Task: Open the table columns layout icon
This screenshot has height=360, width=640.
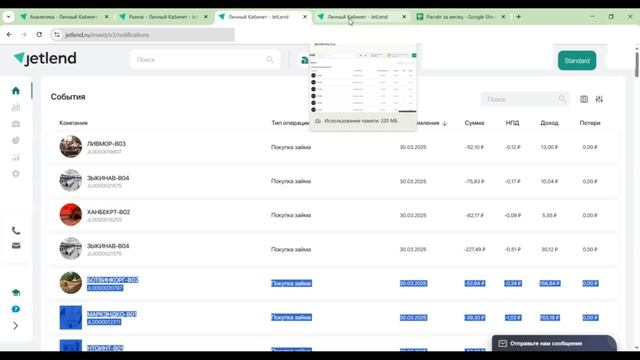Action: click(584, 99)
